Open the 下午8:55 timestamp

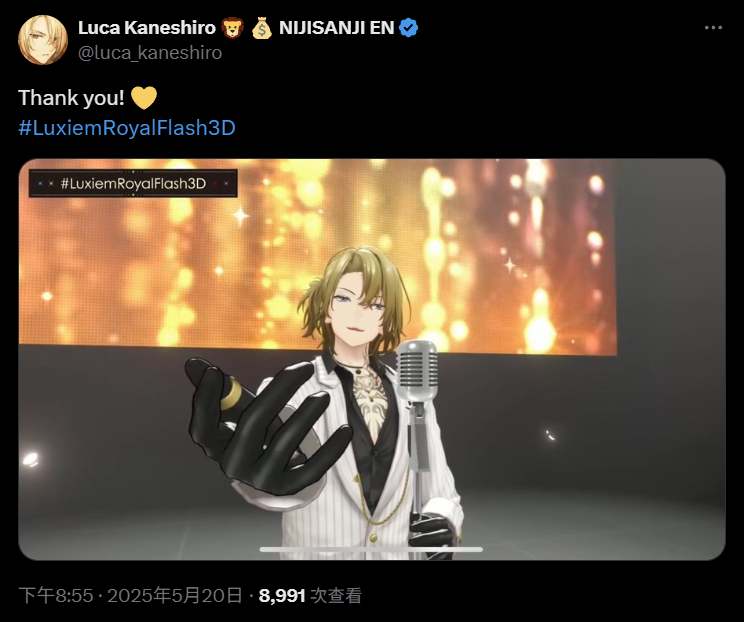[x=56, y=595]
